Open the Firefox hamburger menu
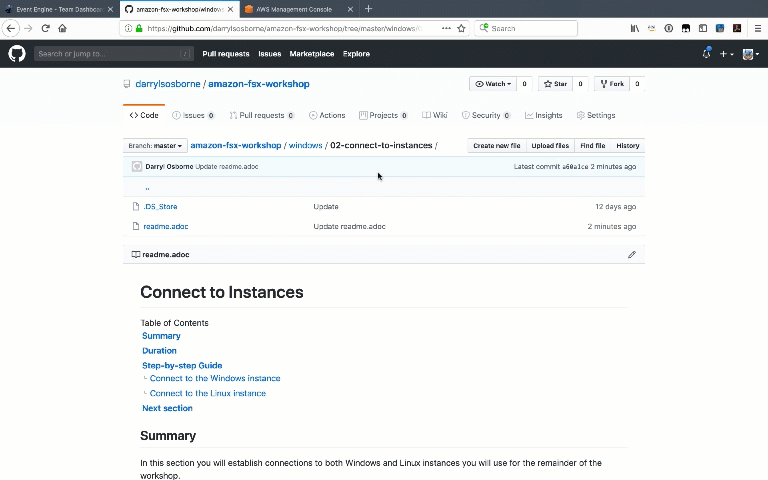Screen dimensions: 768x480 click(x=757, y=28)
